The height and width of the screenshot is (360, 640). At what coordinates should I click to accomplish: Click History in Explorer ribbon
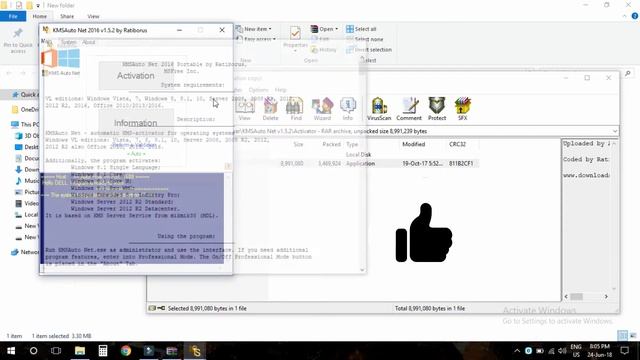[324, 49]
